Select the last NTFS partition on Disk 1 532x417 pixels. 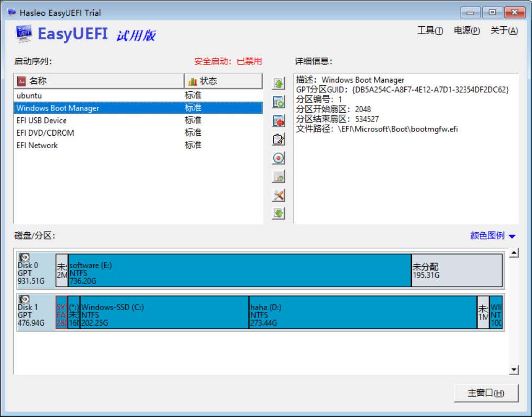tap(496, 312)
